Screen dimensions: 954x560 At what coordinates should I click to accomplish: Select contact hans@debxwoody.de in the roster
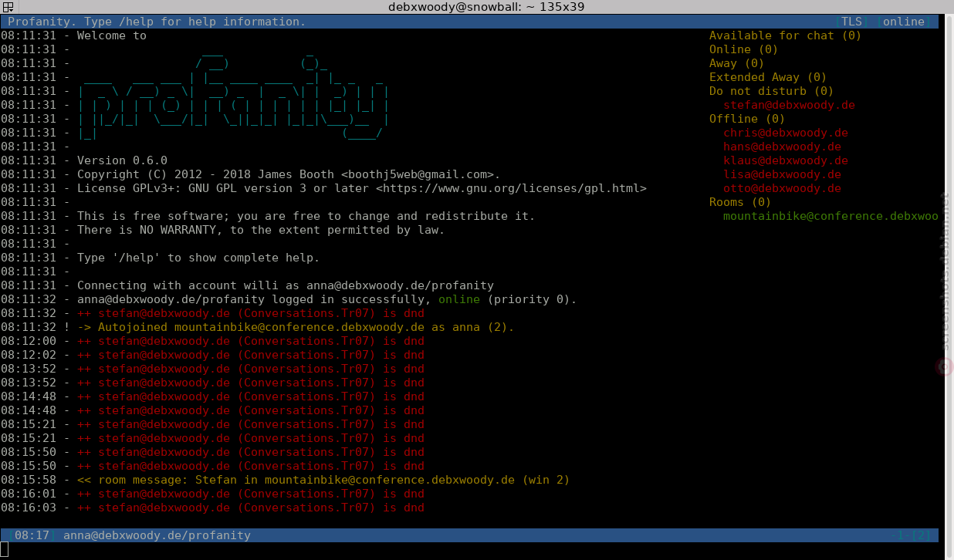(x=782, y=147)
